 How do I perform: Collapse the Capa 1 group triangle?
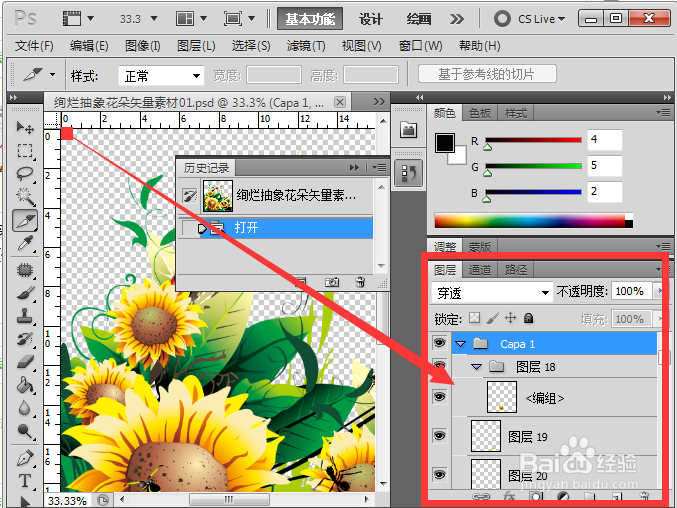[461, 344]
